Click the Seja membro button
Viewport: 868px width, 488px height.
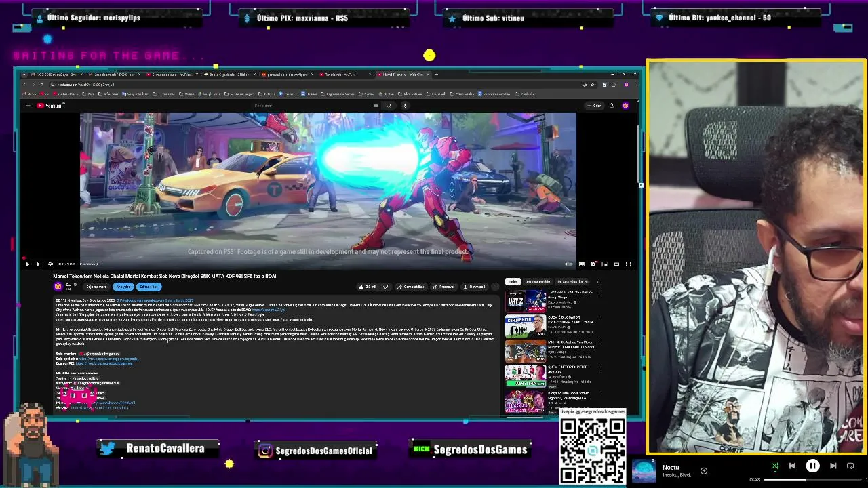tap(96, 287)
